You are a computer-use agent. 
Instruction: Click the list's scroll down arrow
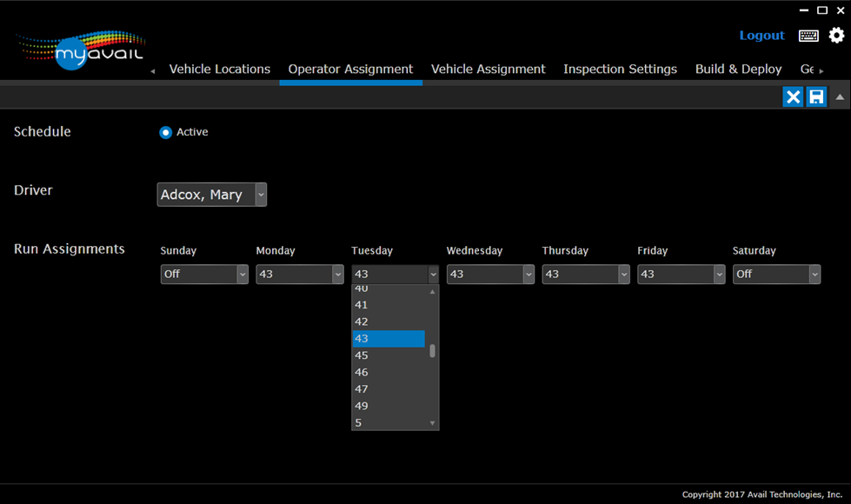point(432,423)
